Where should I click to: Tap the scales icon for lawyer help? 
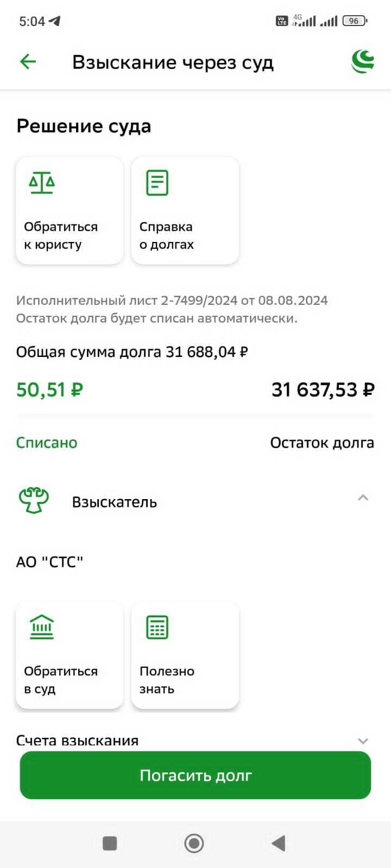[42, 183]
